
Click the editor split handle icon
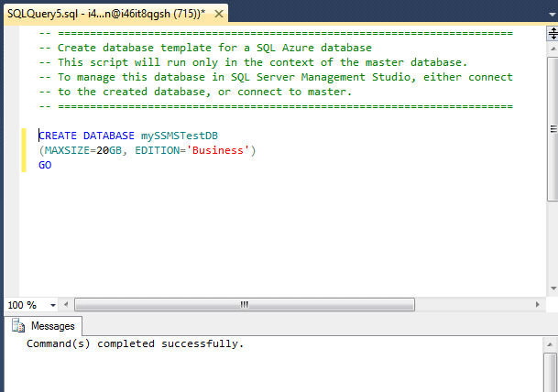[x=553, y=34]
